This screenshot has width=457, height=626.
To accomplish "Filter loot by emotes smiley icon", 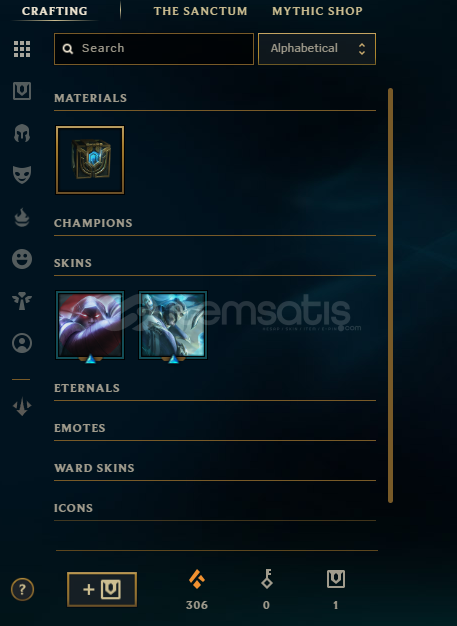I will tap(22, 259).
